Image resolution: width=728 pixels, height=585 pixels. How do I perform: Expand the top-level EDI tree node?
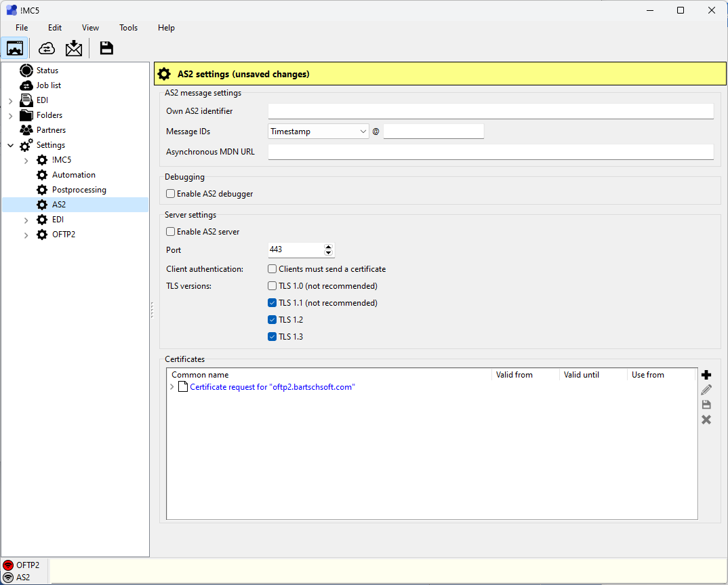(11, 101)
